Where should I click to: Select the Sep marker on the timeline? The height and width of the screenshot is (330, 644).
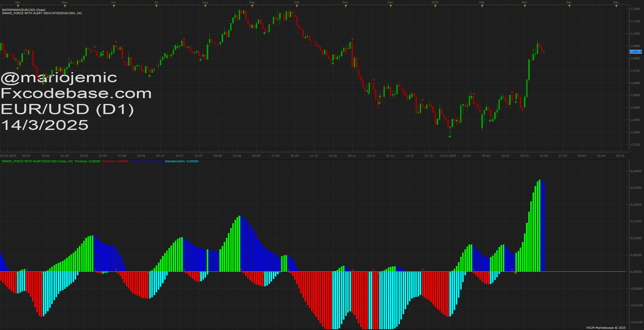coord(252,6)
